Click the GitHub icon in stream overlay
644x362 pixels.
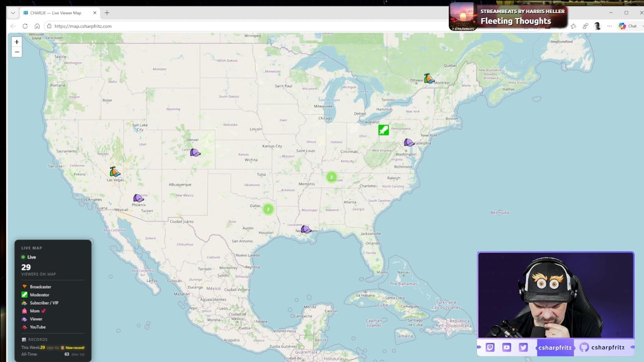tap(584, 347)
